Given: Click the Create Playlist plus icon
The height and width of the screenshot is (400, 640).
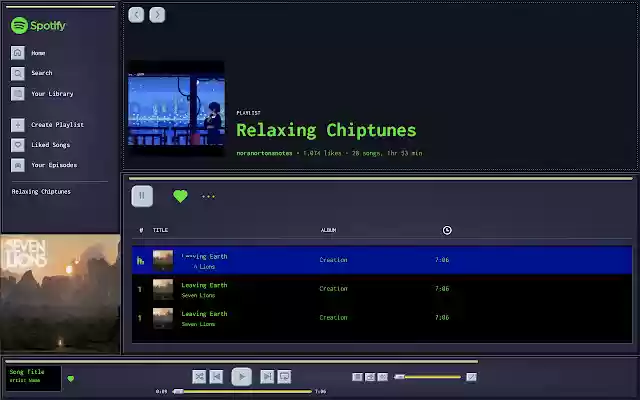Looking at the screenshot, I should (x=18, y=125).
